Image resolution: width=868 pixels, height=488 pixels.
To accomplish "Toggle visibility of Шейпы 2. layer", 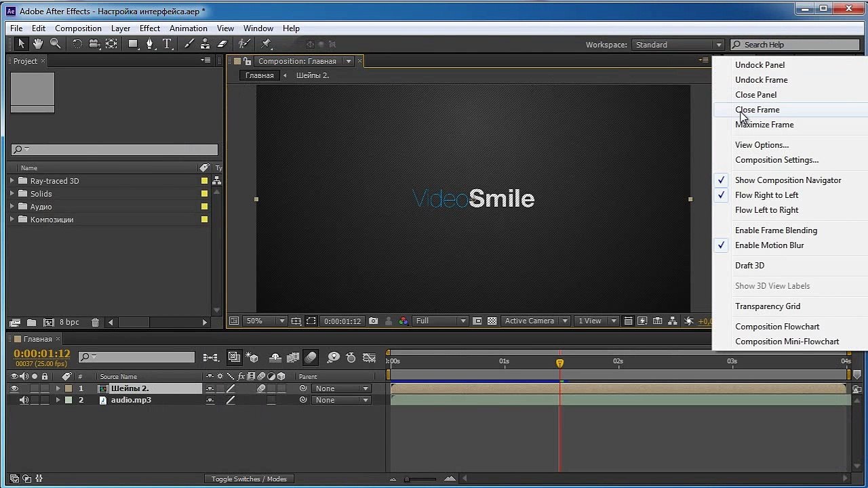I will (x=14, y=388).
